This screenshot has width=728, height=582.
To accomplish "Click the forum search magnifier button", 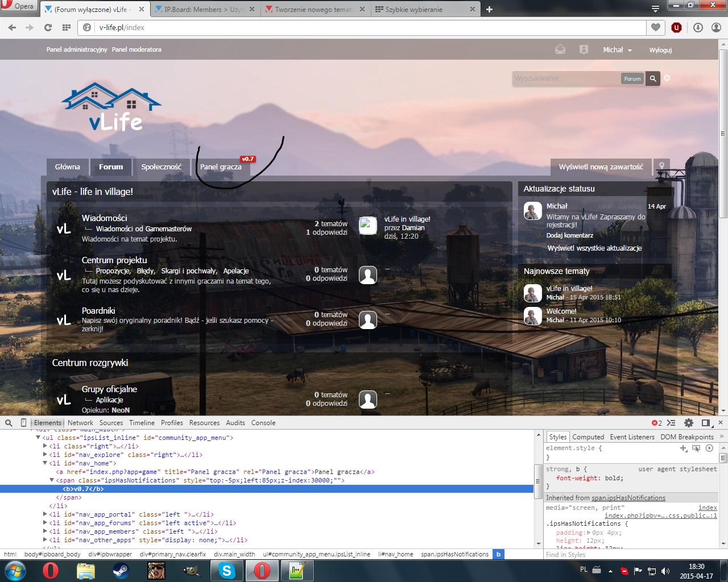I will pyautogui.click(x=653, y=78).
